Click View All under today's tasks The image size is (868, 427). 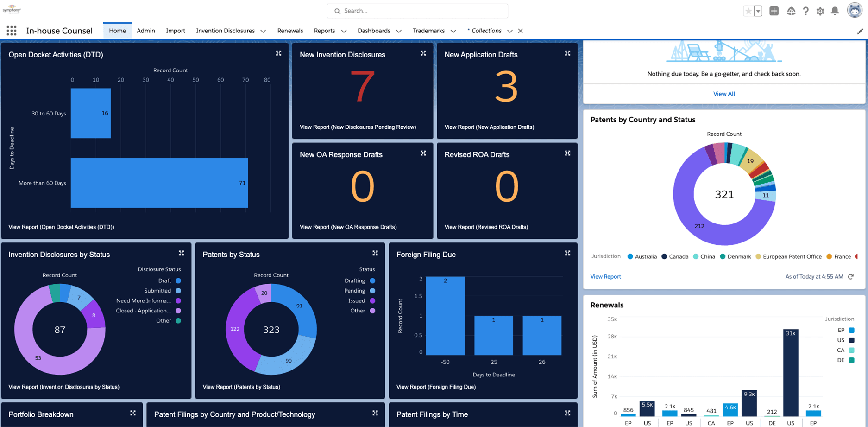click(x=724, y=94)
